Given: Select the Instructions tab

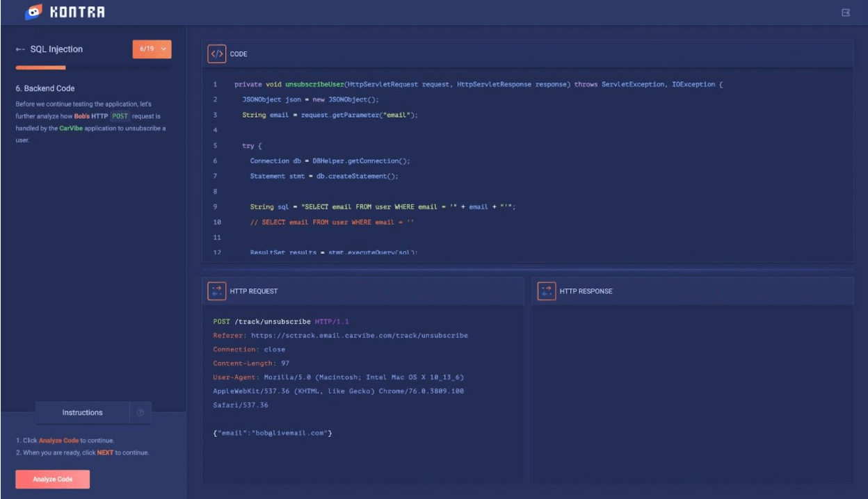Looking at the screenshot, I should [x=82, y=413].
